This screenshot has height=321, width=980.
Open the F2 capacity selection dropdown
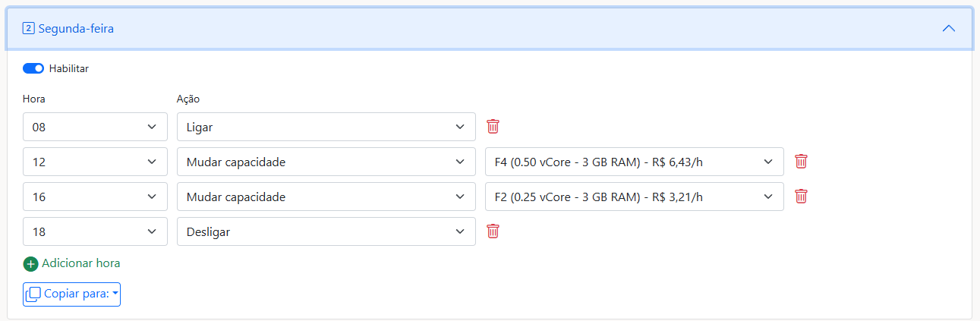[x=634, y=197]
